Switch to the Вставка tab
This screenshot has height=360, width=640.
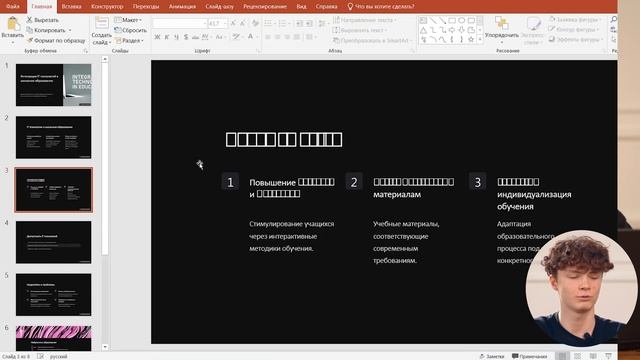(x=71, y=7)
